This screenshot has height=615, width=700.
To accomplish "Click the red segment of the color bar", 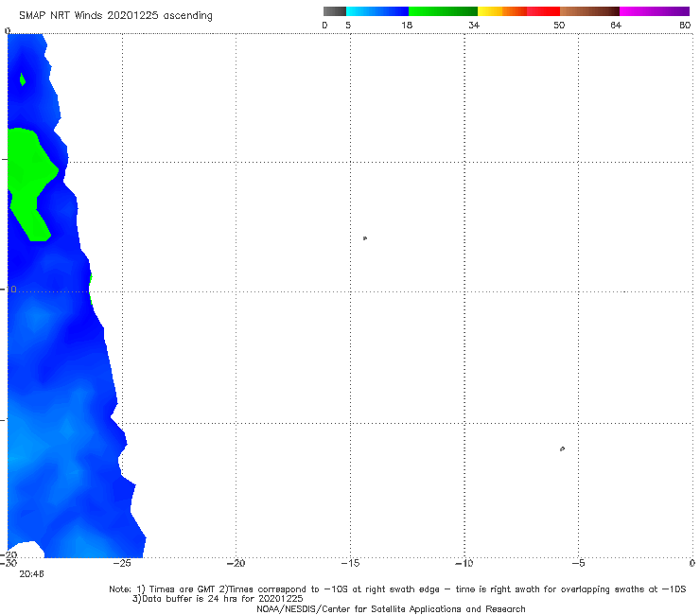I will [x=543, y=11].
